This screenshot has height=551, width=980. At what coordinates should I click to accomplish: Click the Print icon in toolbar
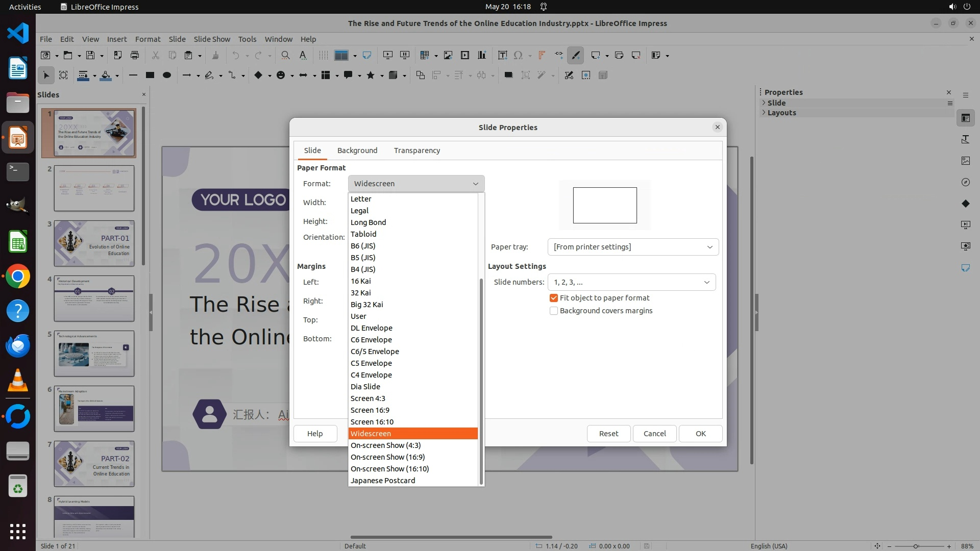point(135,55)
